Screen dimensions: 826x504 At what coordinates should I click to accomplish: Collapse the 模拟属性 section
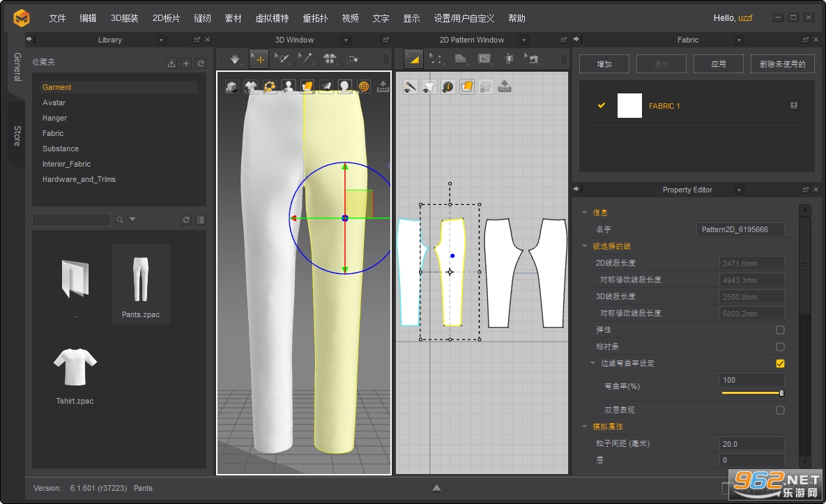click(x=584, y=427)
